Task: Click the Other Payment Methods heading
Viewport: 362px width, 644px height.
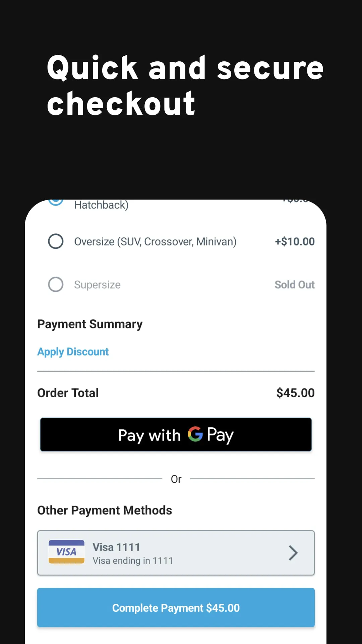Action: pyautogui.click(x=105, y=510)
